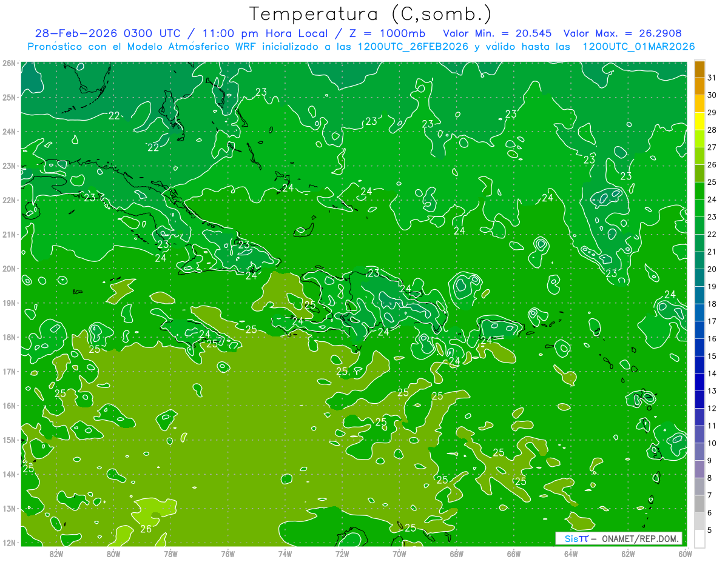Click the color scale label 16

click(712, 339)
